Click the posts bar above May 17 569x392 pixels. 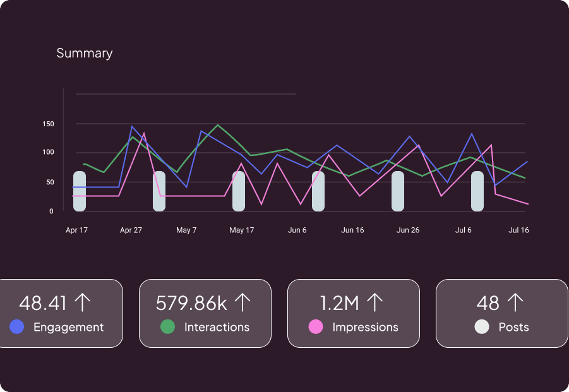click(x=239, y=191)
